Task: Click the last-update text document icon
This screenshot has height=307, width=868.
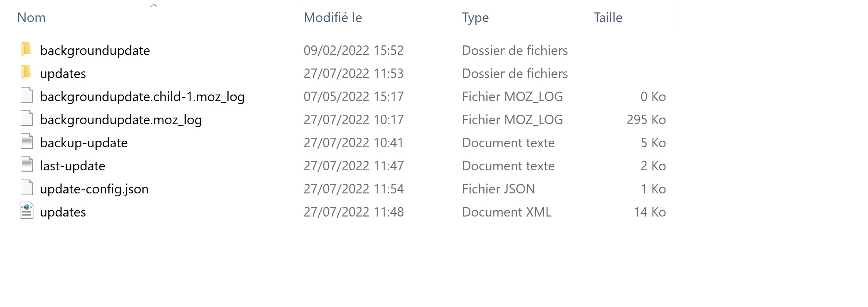Action: coord(27,165)
